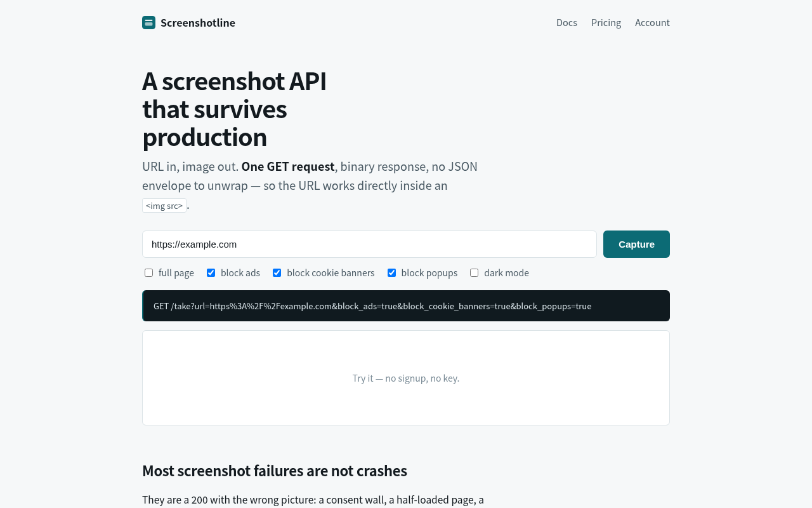This screenshot has width=812, height=508.
Task: Open the Docs navigation link
Action: point(566,23)
